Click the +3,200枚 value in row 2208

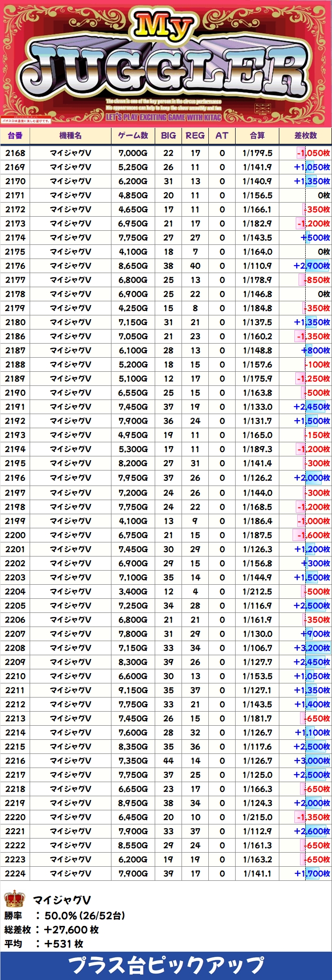312,648
